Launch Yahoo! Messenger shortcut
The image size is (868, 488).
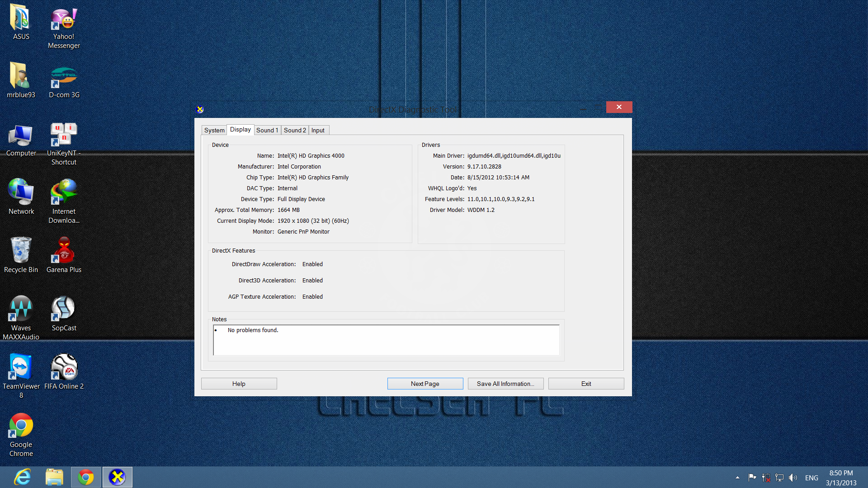(x=64, y=27)
